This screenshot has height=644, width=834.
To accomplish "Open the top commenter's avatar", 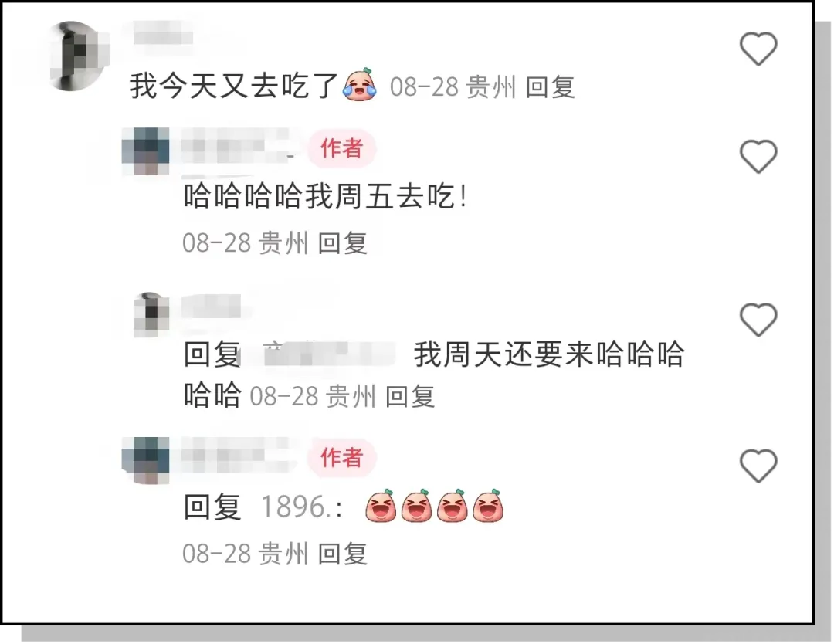I will click(77, 56).
